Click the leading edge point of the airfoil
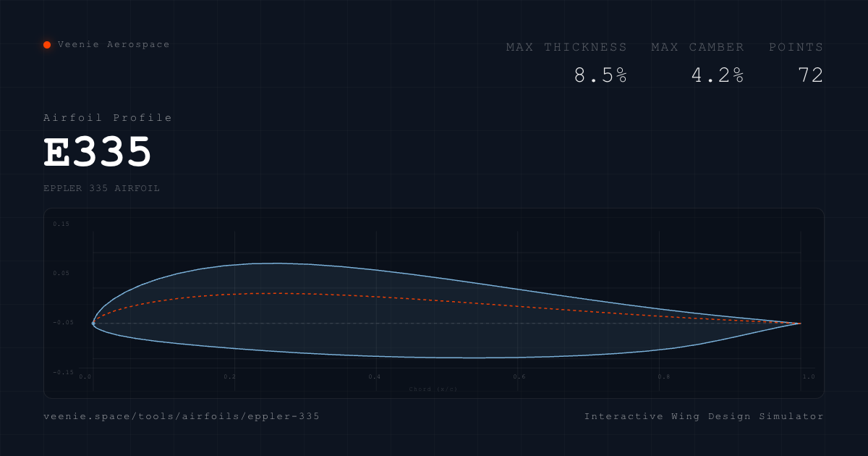 (93, 324)
